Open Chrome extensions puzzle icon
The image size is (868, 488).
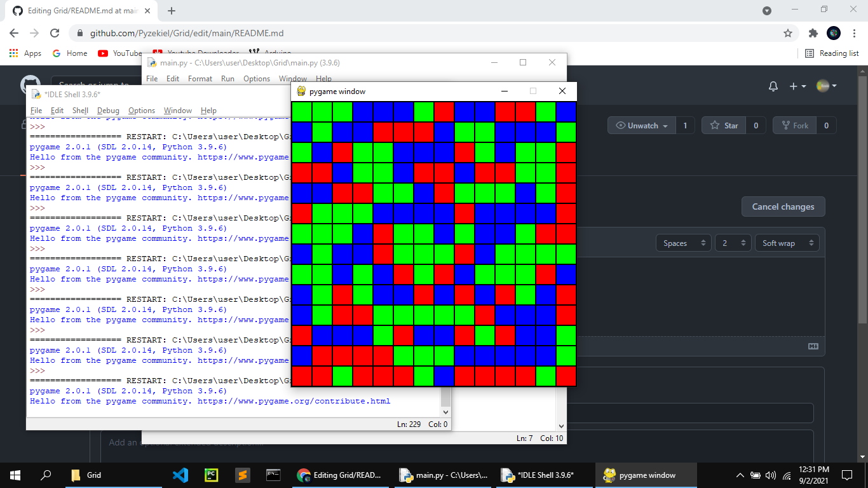(813, 33)
